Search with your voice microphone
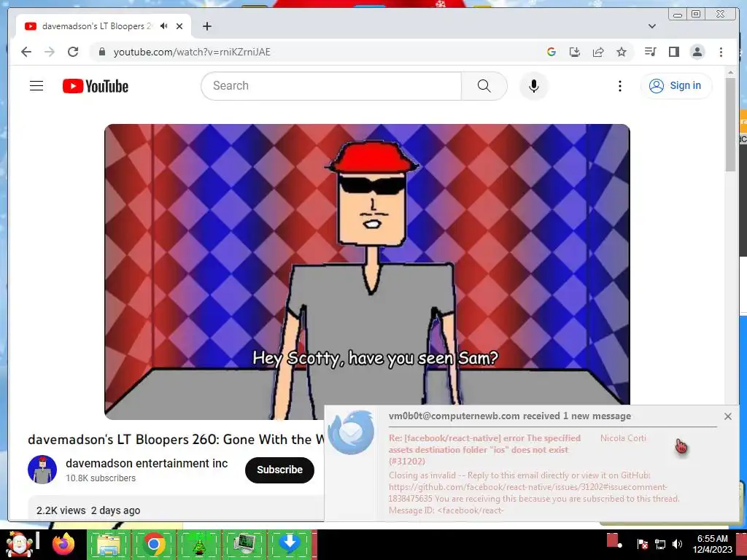Screen dimensions: 747x560 533,86
